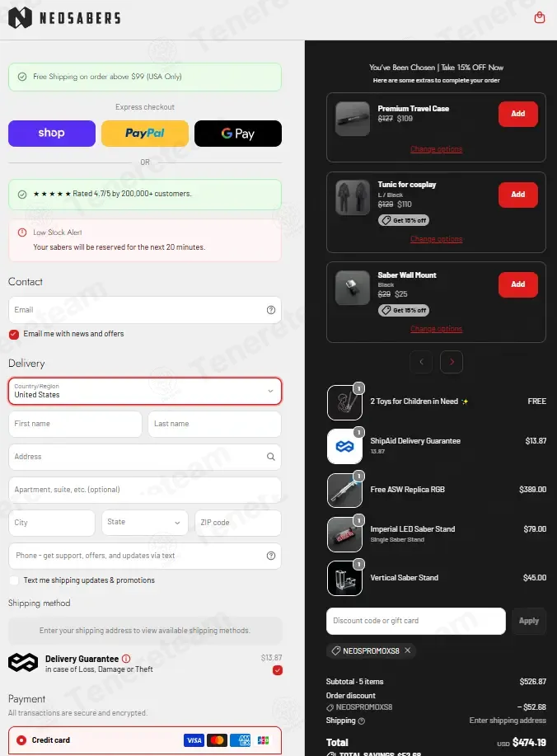Click the Address search magnifier icon
This screenshot has width=557, height=756.
click(271, 457)
